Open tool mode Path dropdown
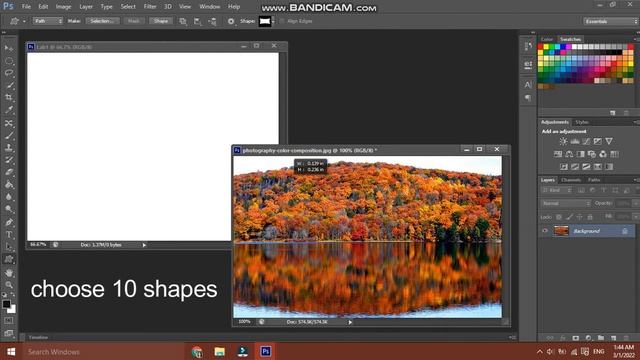Image resolution: width=640 pixels, height=360 pixels. click(48, 21)
